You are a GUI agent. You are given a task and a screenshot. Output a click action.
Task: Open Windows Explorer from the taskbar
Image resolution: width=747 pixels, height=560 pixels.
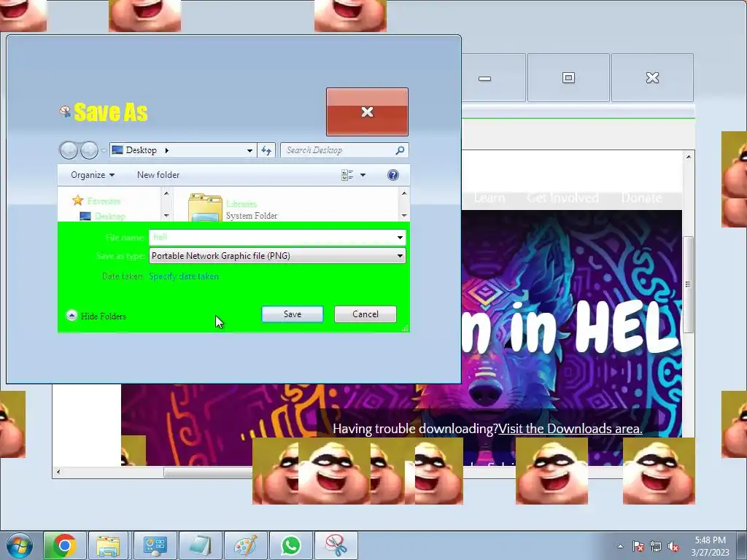(x=108, y=545)
